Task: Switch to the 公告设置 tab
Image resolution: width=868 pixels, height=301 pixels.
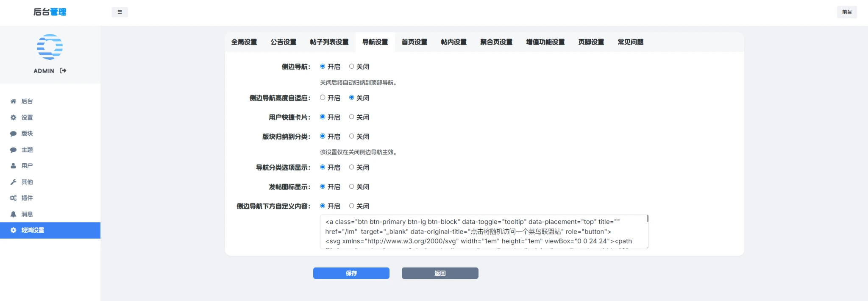Action: [284, 42]
